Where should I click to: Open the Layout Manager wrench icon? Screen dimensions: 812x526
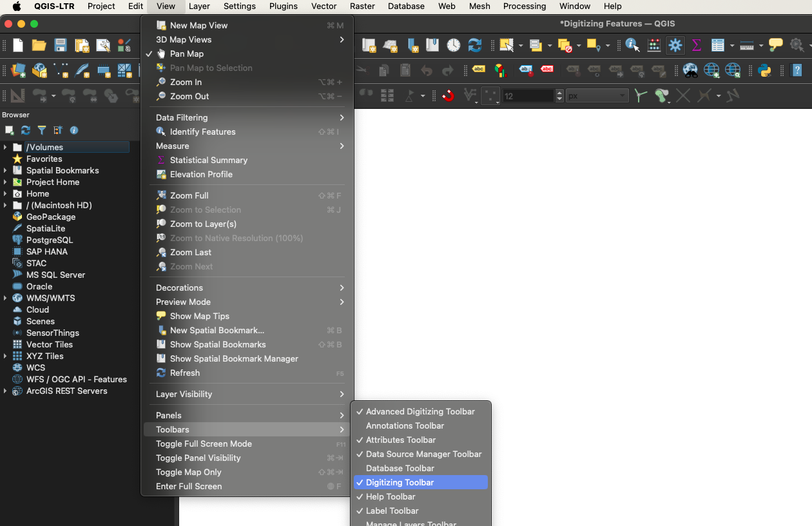(x=103, y=45)
